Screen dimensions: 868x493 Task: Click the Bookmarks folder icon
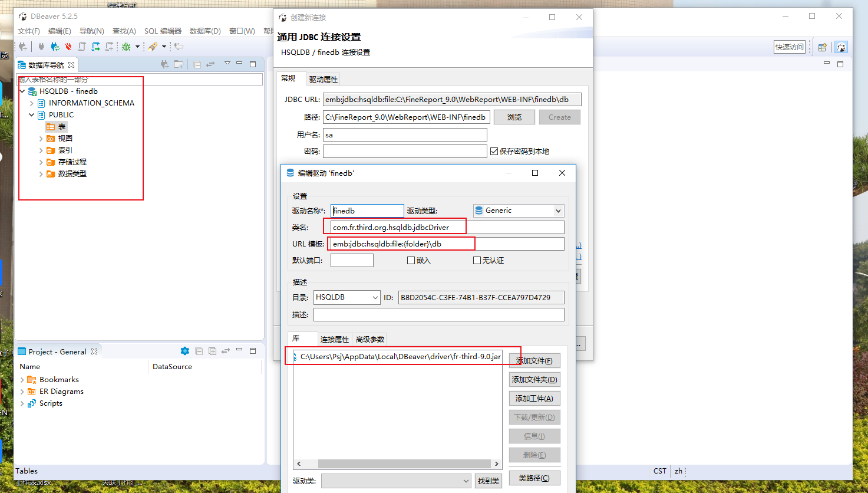tap(32, 380)
